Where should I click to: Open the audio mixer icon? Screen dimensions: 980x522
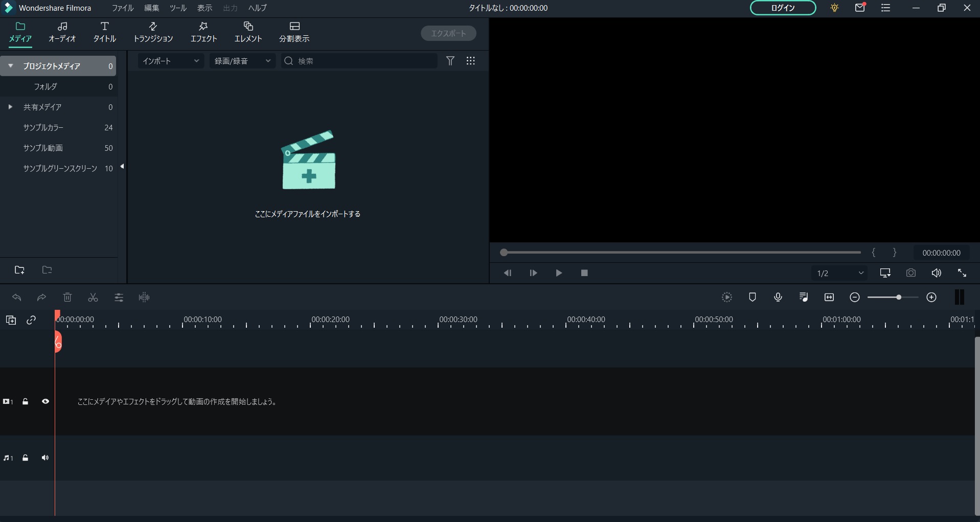point(803,297)
